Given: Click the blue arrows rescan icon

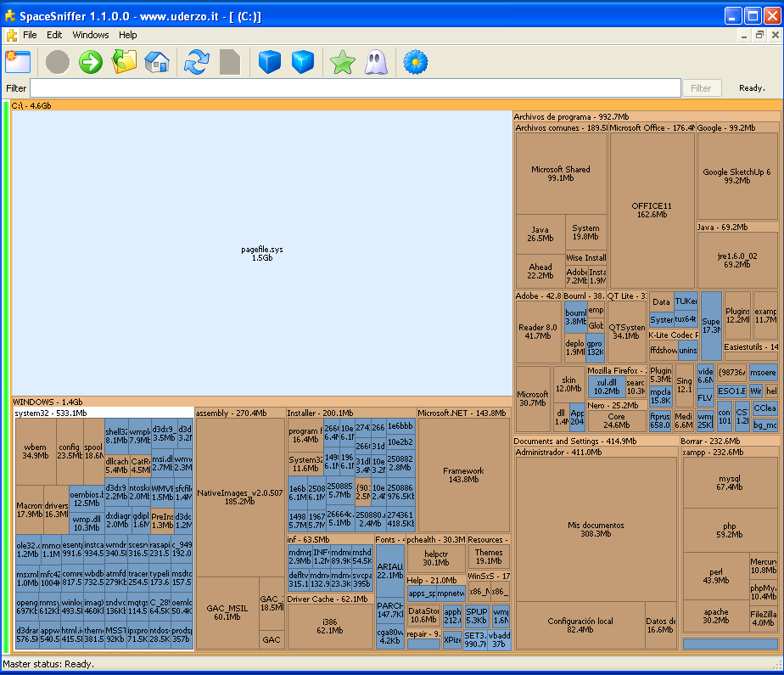Looking at the screenshot, I should [197, 62].
